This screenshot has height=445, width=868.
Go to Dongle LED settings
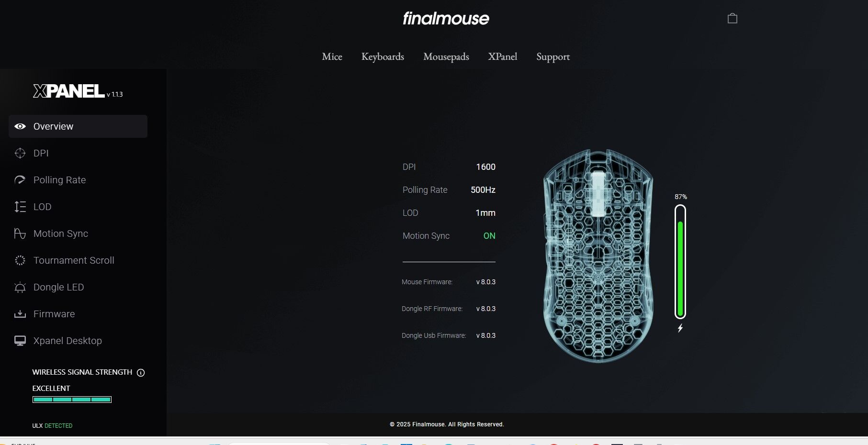tap(78, 287)
